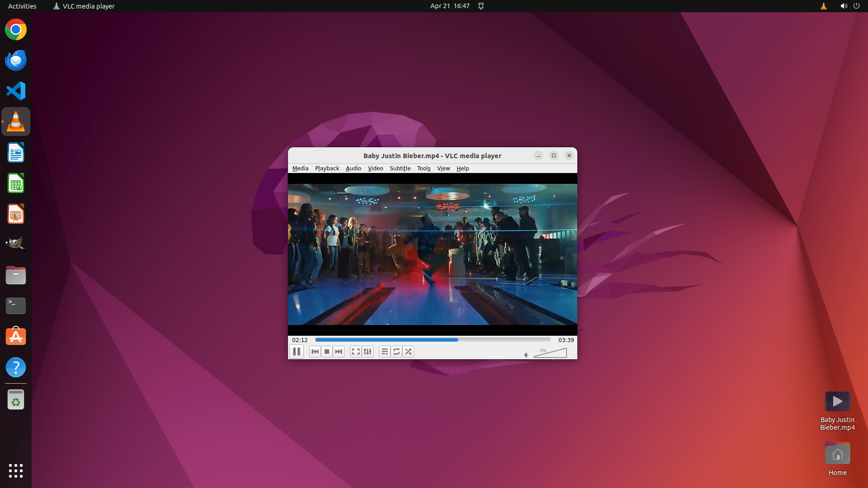Viewport: 868px width, 488px height.
Task: Toggle the playlist view
Action: click(385, 352)
